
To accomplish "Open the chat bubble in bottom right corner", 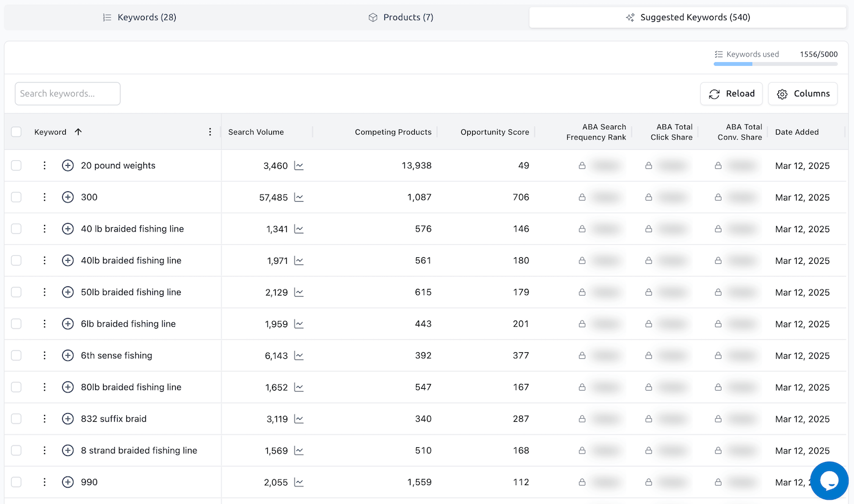I will (829, 480).
